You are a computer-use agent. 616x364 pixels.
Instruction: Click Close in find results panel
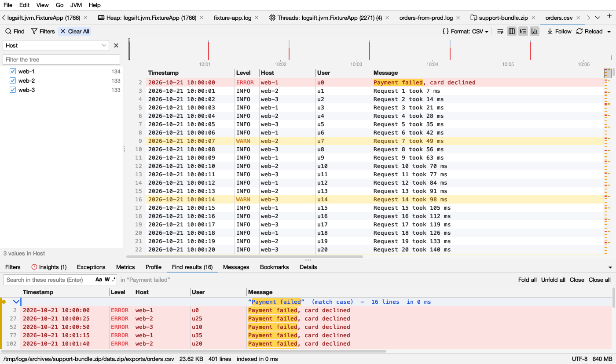[x=577, y=280]
